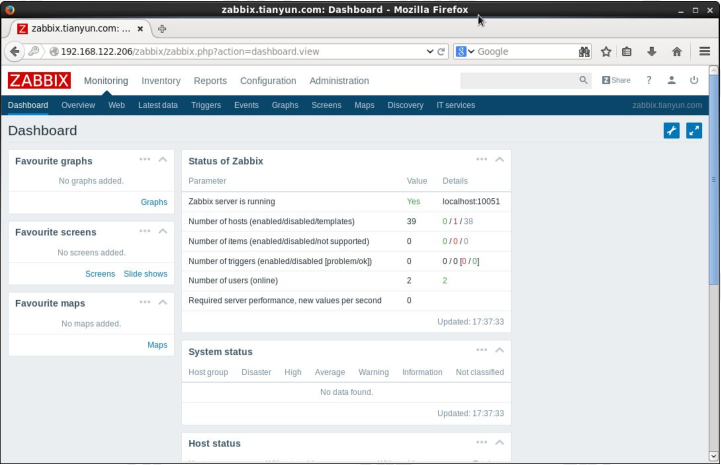Click the scrollbar down arrow
The width and height of the screenshot is (721, 465).
coord(714,456)
